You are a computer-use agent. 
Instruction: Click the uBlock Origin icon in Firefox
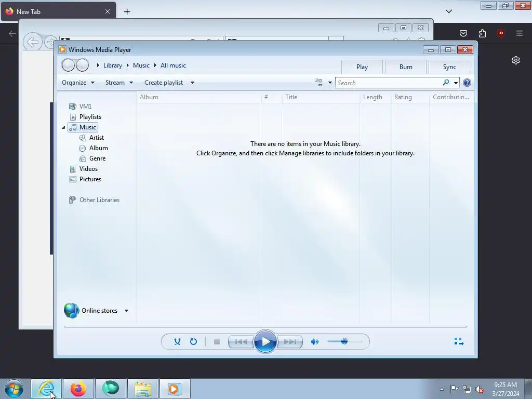point(500,33)
